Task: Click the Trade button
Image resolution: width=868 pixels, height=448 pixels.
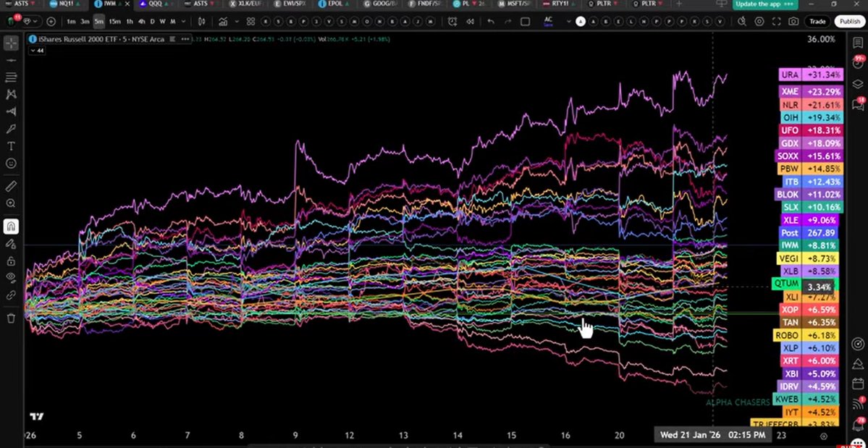Action: 817,22
